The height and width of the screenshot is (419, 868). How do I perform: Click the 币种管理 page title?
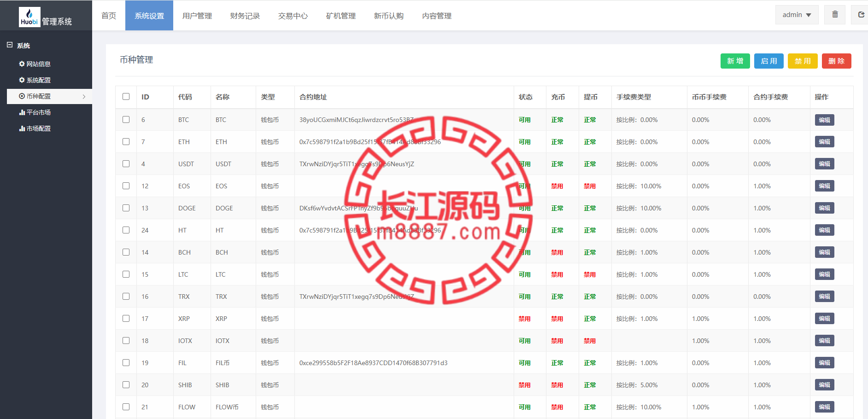136,60
